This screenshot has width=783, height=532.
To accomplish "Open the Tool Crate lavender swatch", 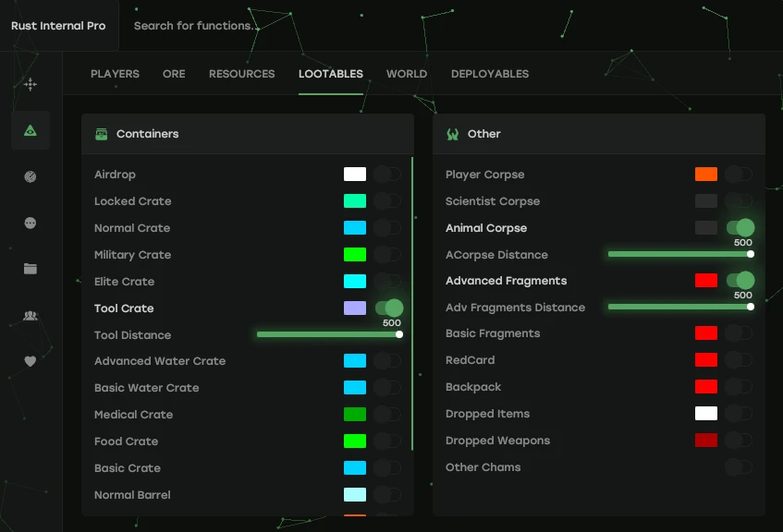I will (x=355, y=308).
